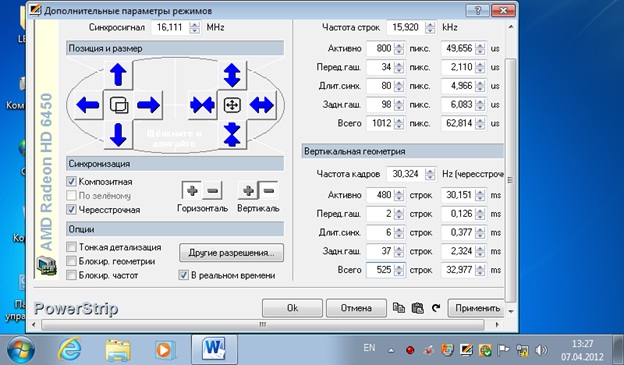Uncheck the Чересстрочная interlaced checkbox
Image resolution: width=624 pixels, height=365 pixels.
[x=71, y=209]
